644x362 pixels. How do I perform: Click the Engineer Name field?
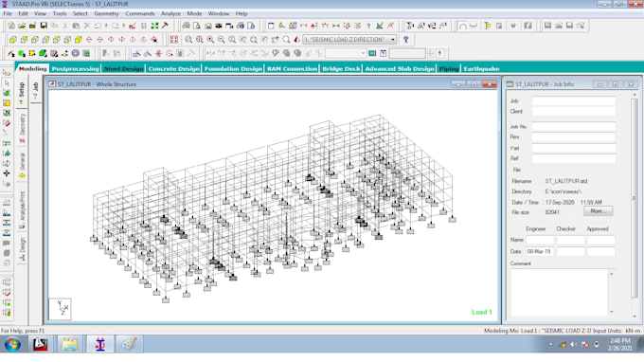(540, 240)
